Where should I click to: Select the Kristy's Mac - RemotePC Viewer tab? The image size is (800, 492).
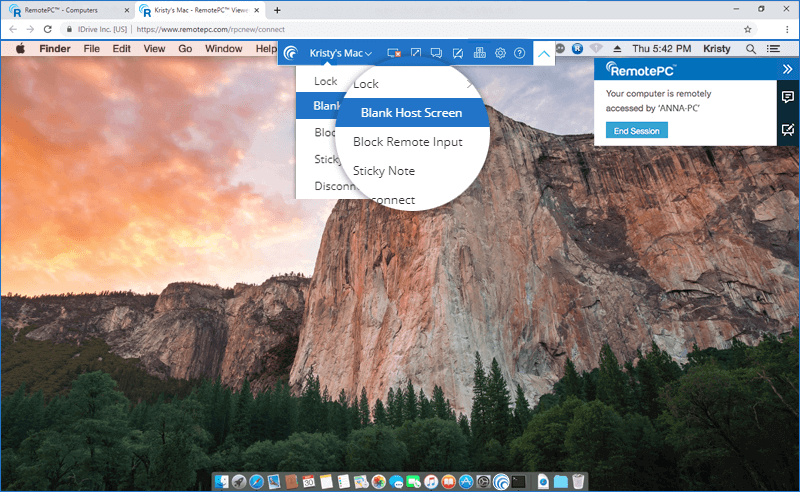(x=201, y=10)
